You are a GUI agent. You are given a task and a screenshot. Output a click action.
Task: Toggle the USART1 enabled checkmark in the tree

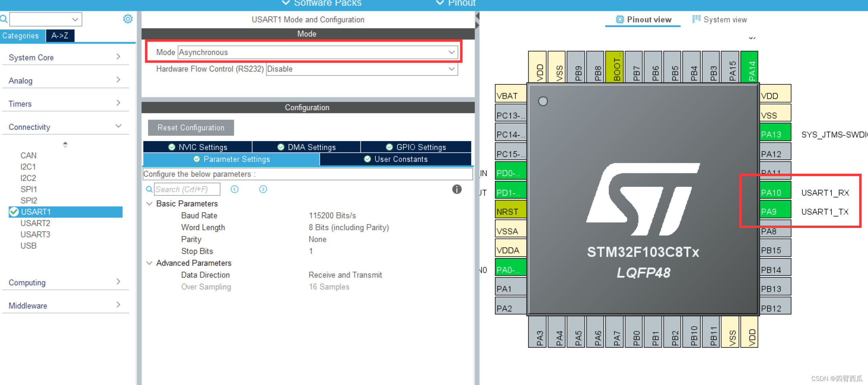coord(14,212)
